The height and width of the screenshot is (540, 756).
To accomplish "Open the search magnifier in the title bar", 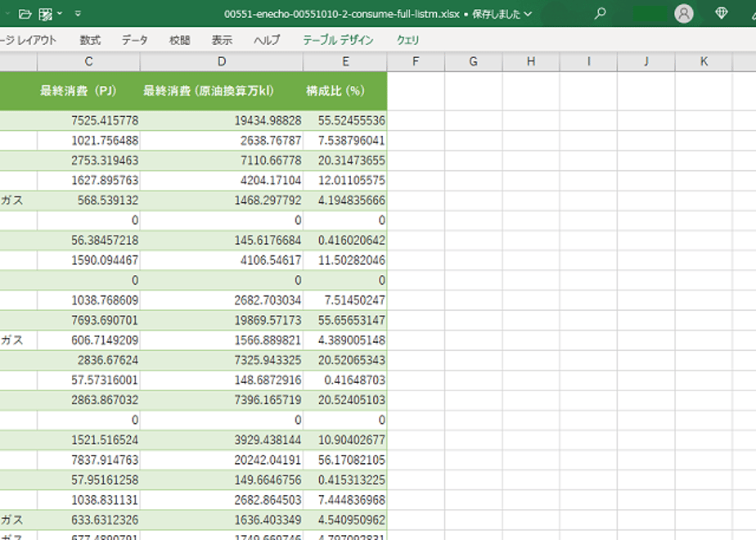I will (x=601, y=13).
